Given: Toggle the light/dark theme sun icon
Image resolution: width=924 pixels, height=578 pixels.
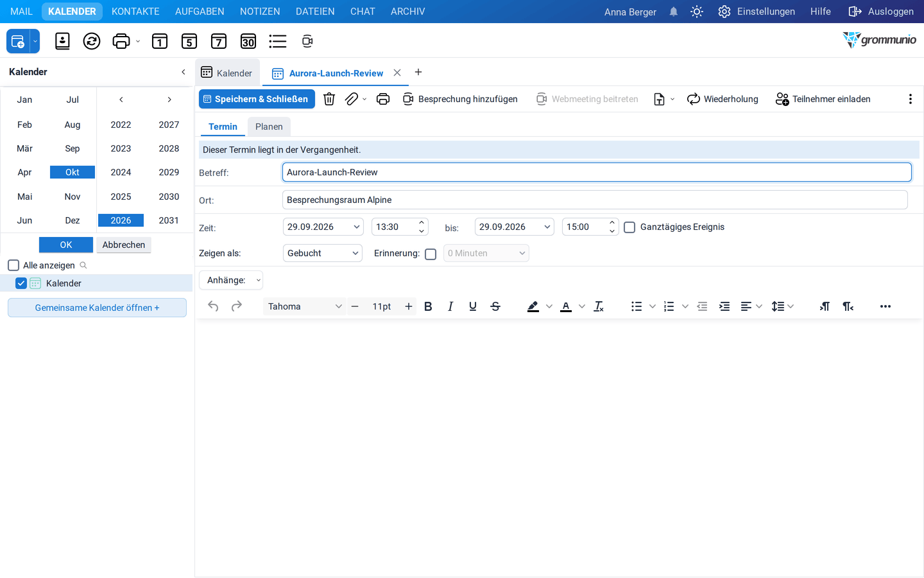Looking at the screenshot, I should click(697, 12).
